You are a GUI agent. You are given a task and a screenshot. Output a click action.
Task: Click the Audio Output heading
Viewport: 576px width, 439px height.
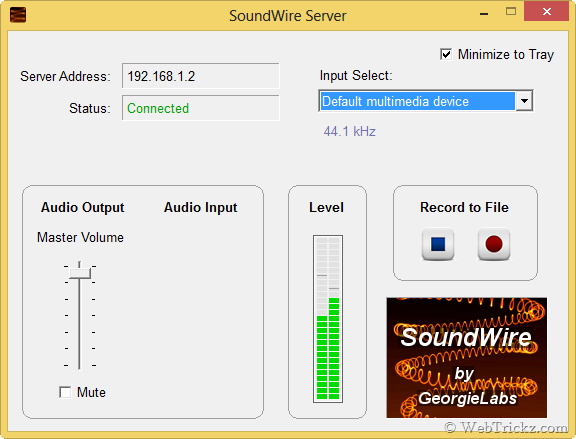[83, 208]
